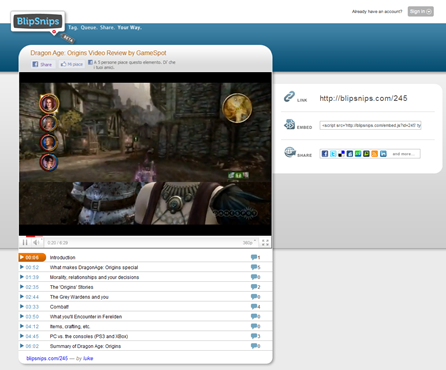
Task: Mute the video player volume
Action: 36,242
